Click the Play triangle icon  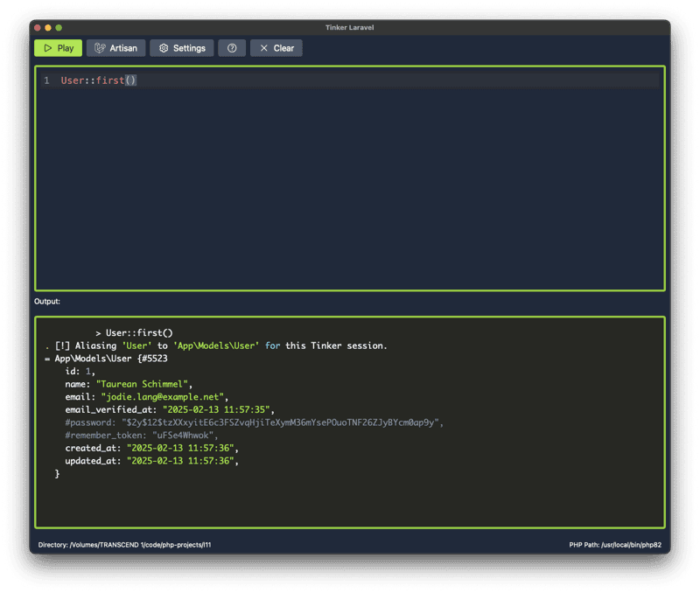[x=47, y=48]
